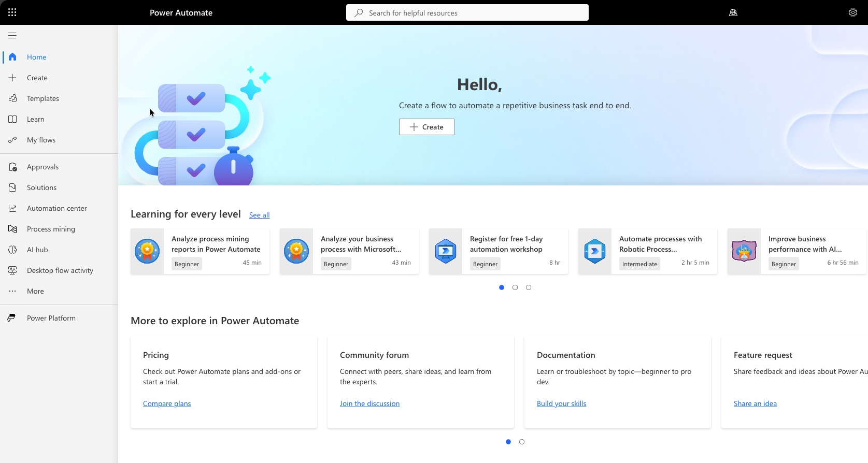
Task: Click the More ellipsis icon
Action: (x=12, y=291)
